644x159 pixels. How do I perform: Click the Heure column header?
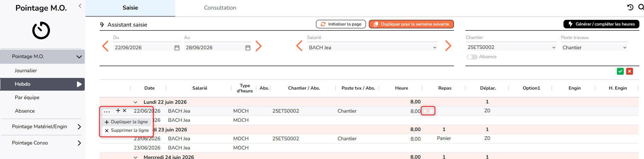pyautogui.click(x=401, y=88)
